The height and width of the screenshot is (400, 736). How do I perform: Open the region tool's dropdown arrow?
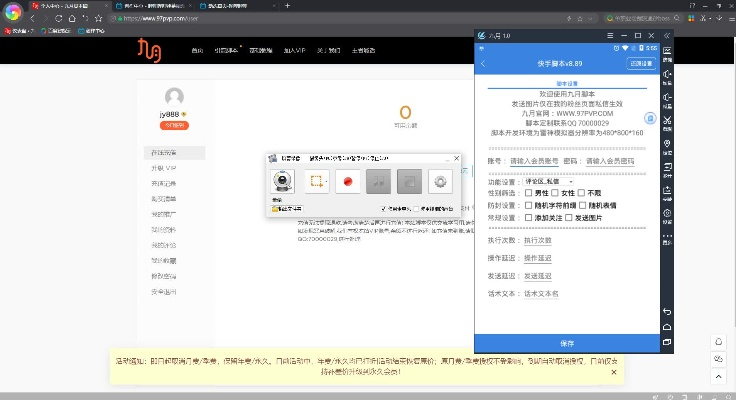click(x=326, y=181)
